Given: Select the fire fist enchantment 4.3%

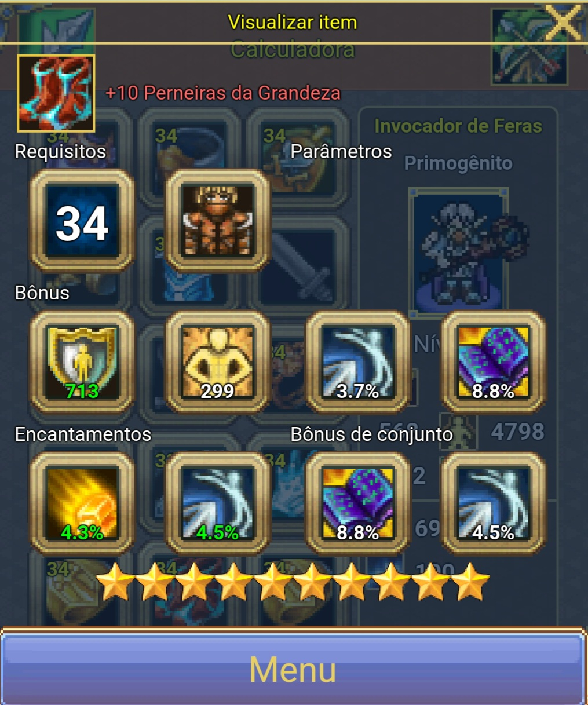Looking at the screenshot, I should (82, 503).
